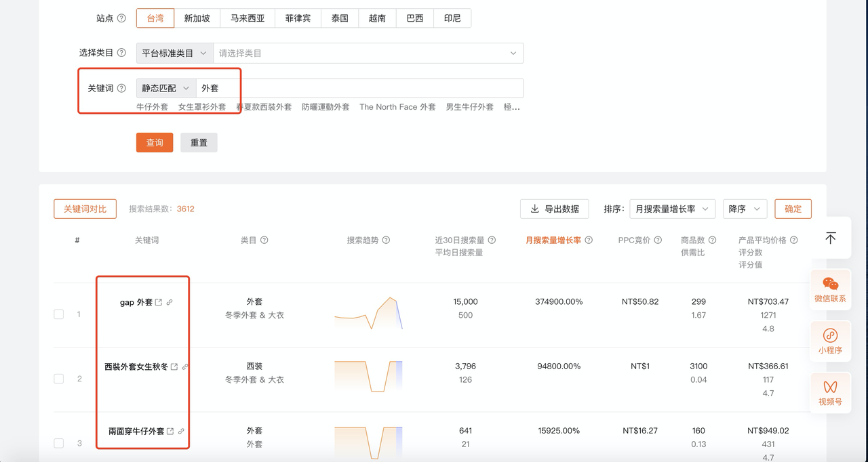Select 台湾 site tab
This screenshot has height=462, width=868.
(x=155, y=18)
